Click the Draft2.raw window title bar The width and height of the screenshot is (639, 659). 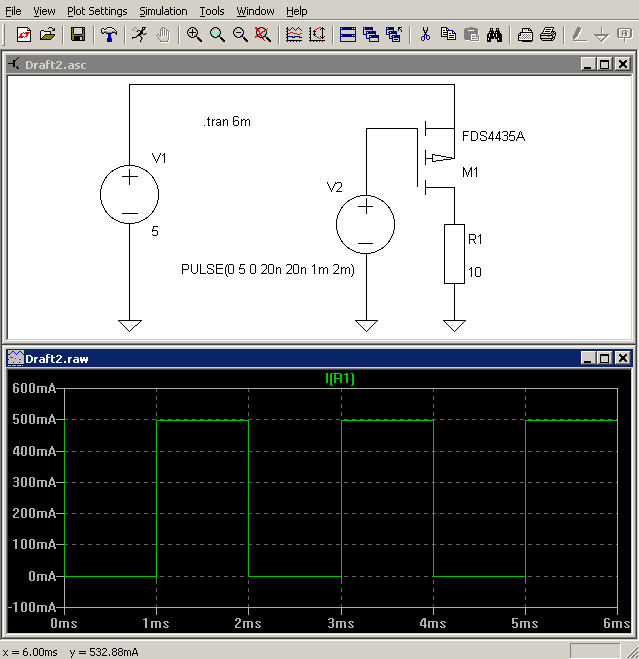300,358
